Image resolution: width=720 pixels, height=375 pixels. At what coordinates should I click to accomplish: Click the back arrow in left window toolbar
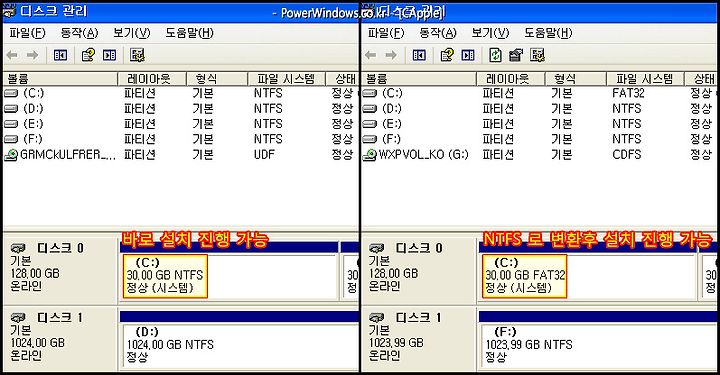(x=12, y=56)
